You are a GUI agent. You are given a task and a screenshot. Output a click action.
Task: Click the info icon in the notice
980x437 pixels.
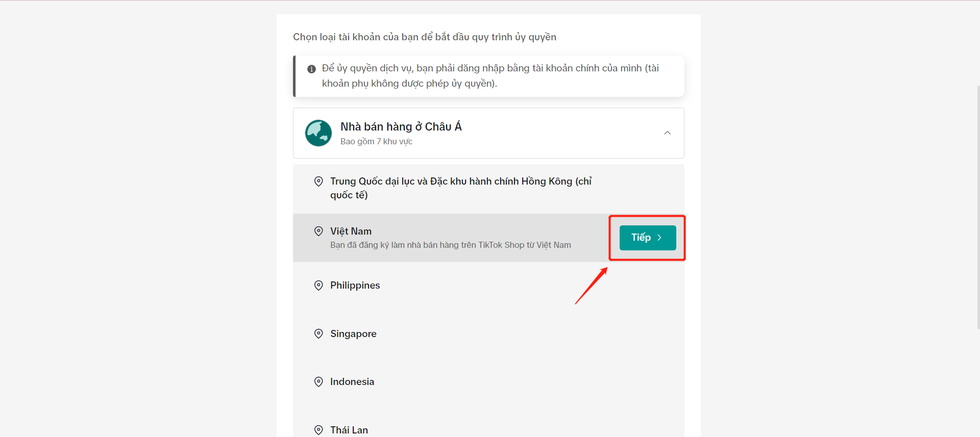[x=311, y=69]
